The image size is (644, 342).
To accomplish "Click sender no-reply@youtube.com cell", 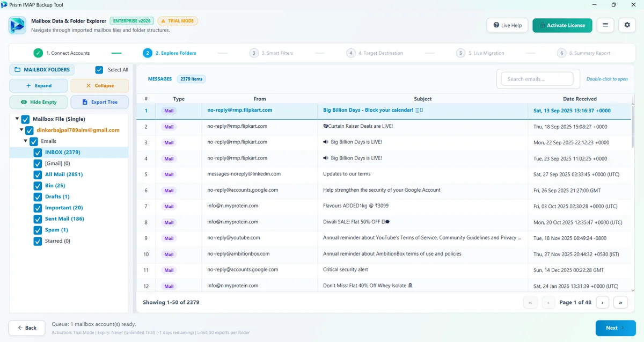I will click(260, 238).
